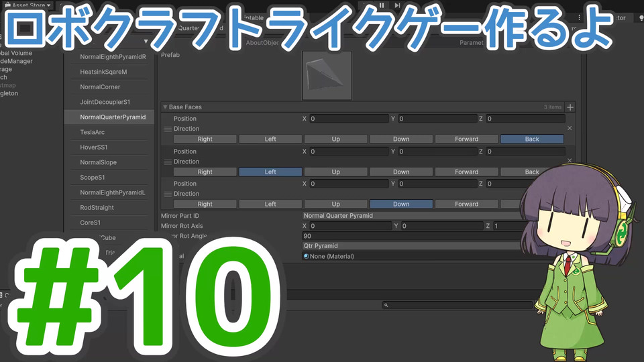This screenshot has width=644, height=362.
Task: Click first face Position X field
Action: pos(349,119)
